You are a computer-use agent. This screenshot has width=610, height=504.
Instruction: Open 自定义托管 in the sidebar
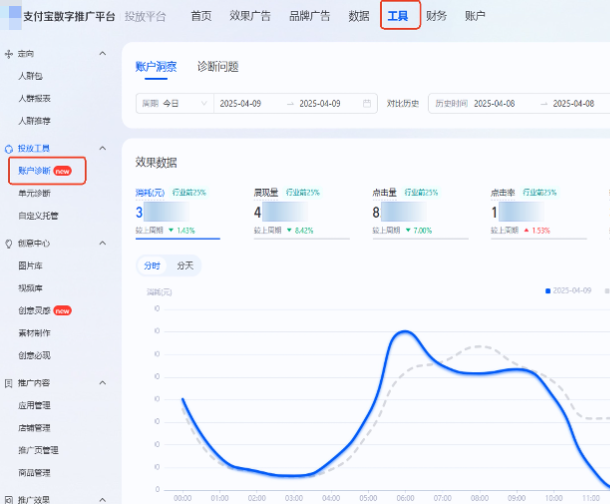[39, 216]
